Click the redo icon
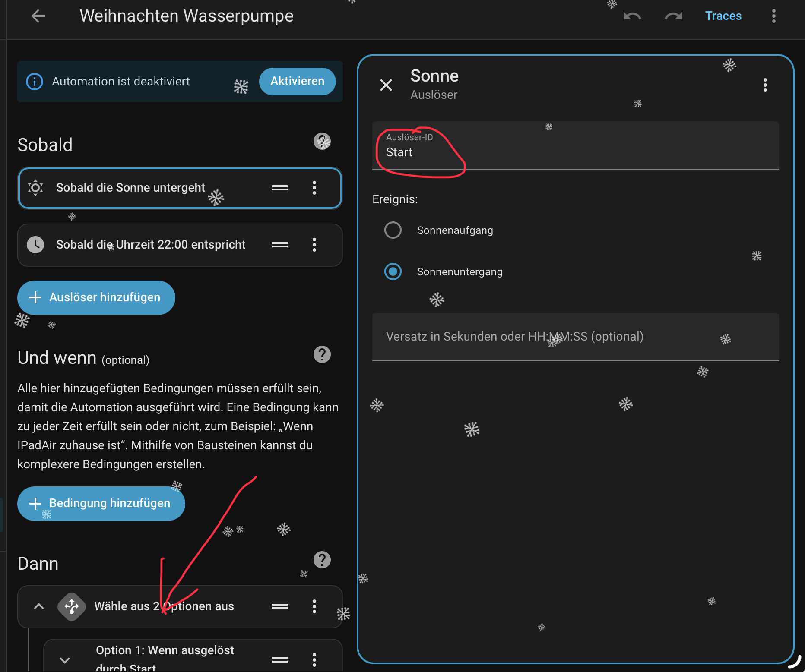 (673, 16)
